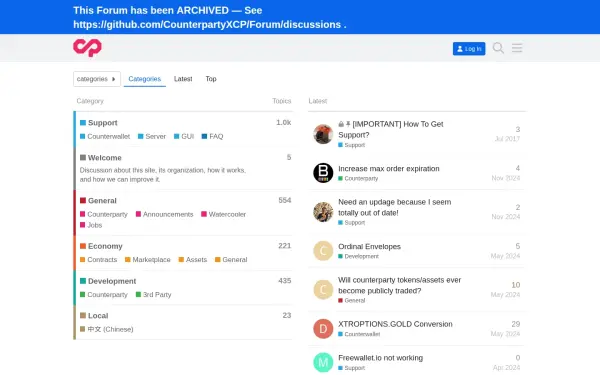Open XTROPTIONS.GOLD Conversion topic

click(x=395, y=324)
